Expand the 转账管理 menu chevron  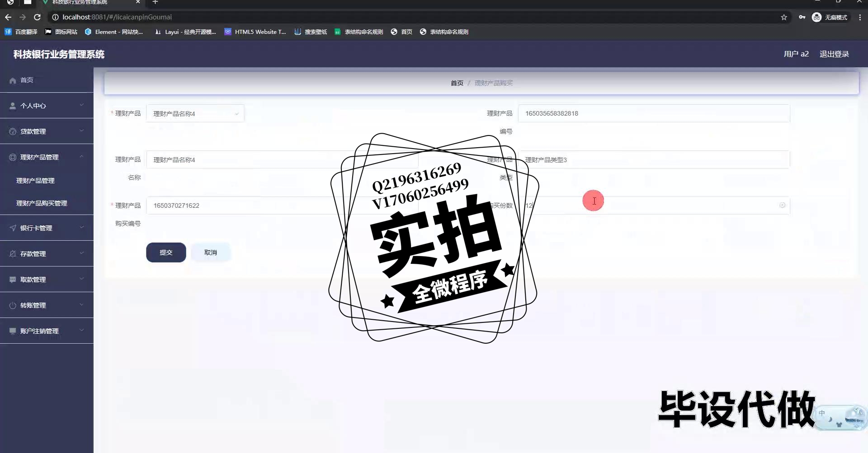click(82, 305)
